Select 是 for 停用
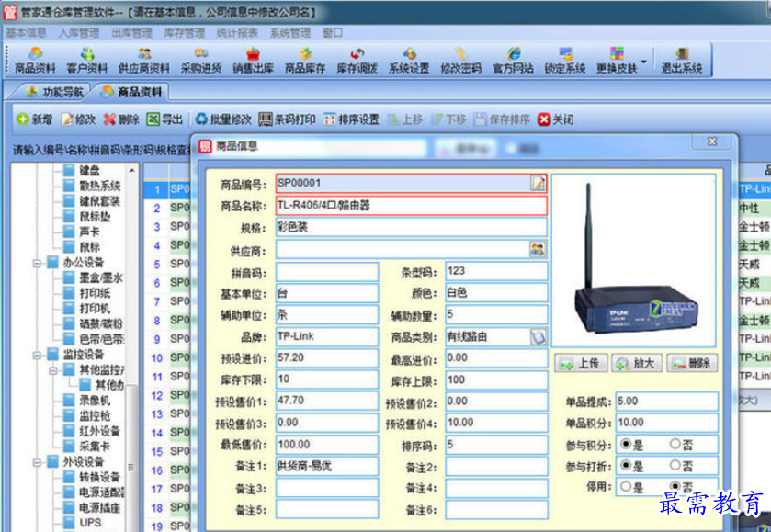This screenshot has width=771, height=532. click(x=626, y=486)
